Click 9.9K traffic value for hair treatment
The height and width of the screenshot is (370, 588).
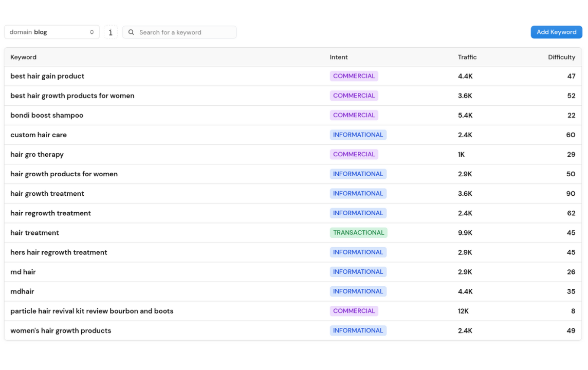[465, 233]
